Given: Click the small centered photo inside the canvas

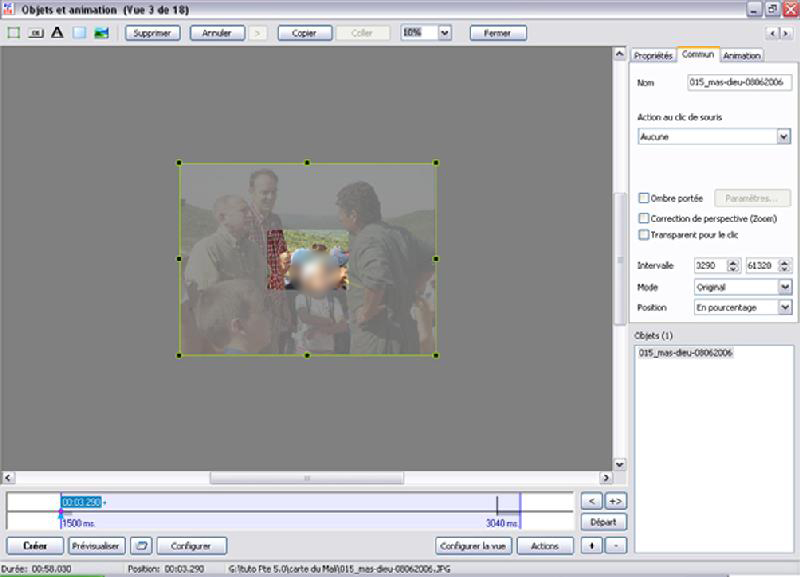Looking at the screenshot, I should pyautogui.click(x=308, y=259).
